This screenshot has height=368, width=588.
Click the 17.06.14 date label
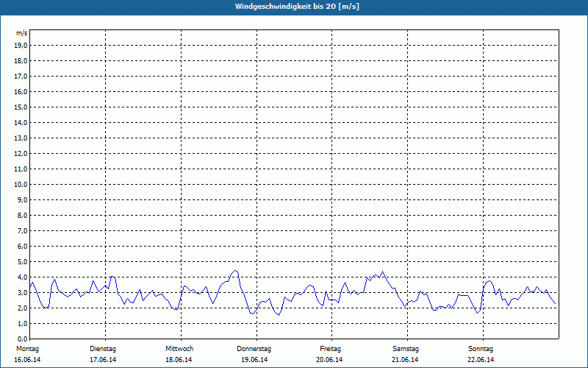click(103, 359)
